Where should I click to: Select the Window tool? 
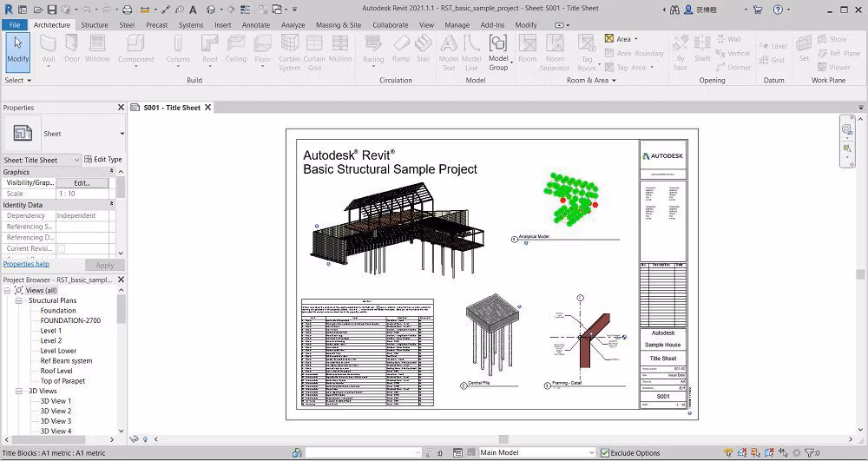coord(97,48)
